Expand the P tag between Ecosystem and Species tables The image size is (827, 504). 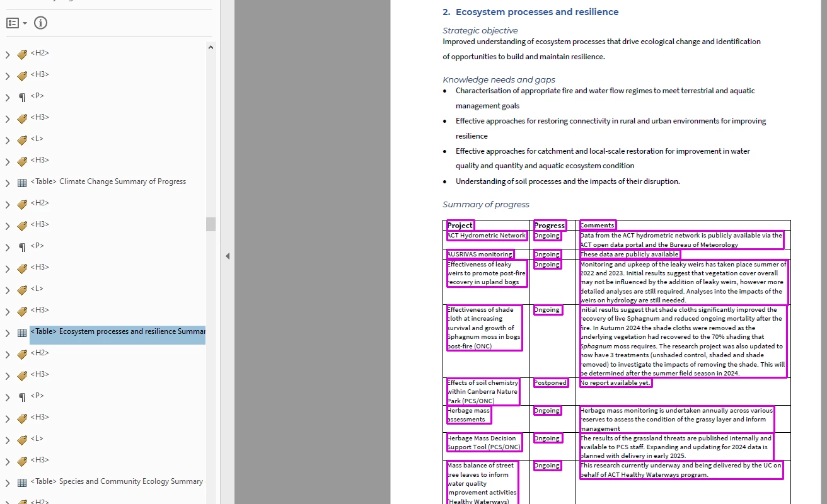click(x=8, y=397)
